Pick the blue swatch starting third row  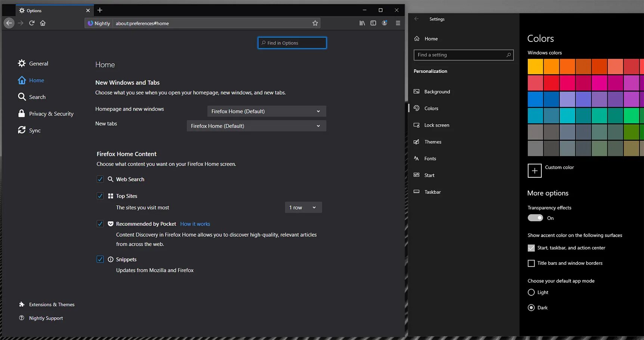(x=535, y=99)
